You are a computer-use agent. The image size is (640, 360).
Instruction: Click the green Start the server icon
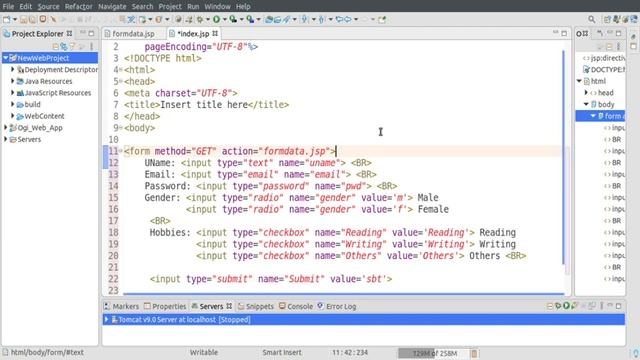[x=566, y=306]
